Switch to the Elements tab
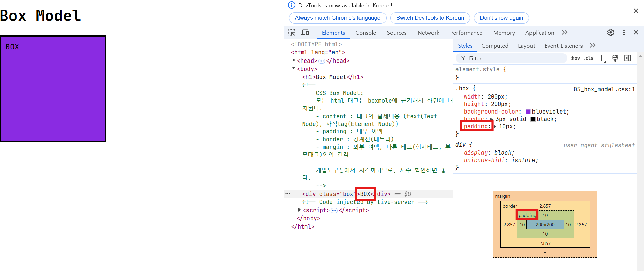The image size is (644, 271). click(x=333, y=33)
